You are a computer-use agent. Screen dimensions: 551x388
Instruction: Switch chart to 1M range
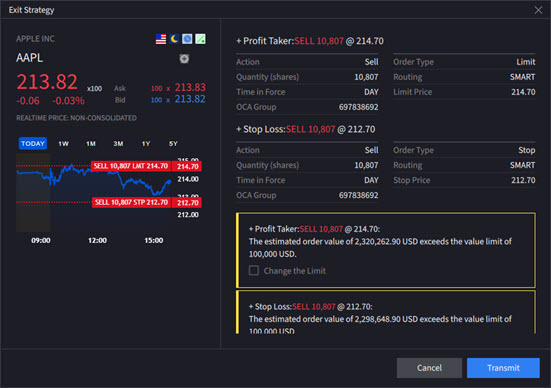pyautogui.click(x=91, y=143)
